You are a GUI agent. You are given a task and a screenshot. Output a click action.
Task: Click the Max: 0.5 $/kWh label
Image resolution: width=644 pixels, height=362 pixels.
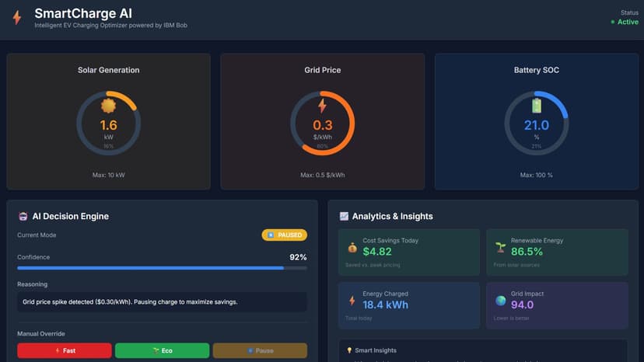point(323,175)
